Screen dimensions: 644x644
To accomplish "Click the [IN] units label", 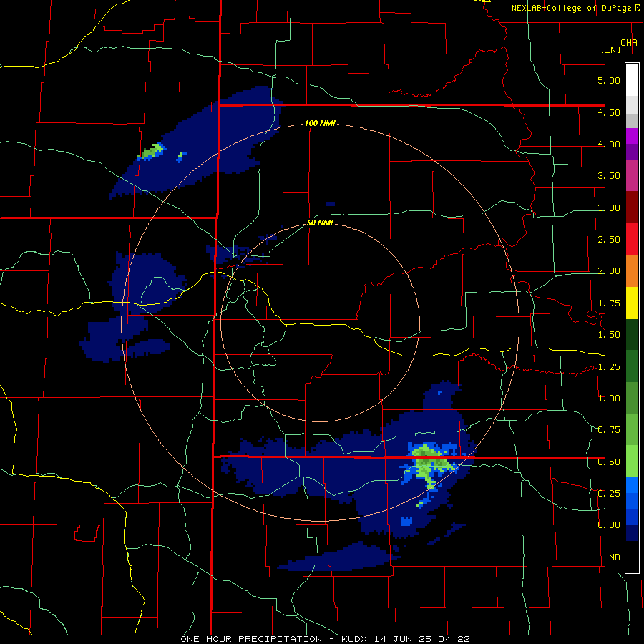I will click(x=610, y=49).
